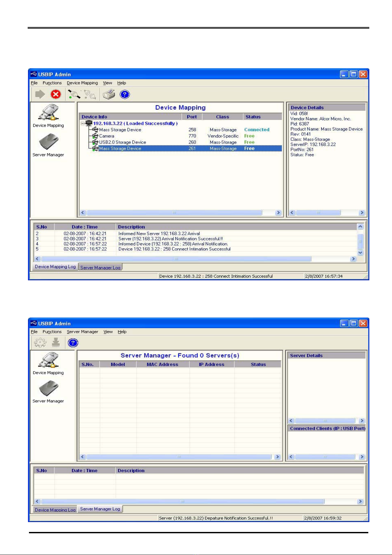
Task: Click the grayed disconnect-device plug toolbar icon
Action: (x=90, y=95)
